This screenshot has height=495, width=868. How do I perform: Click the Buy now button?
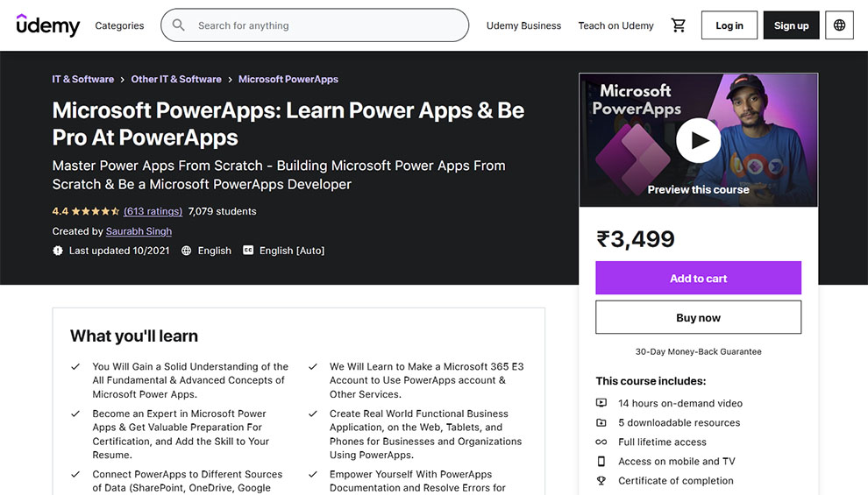(x=698, y=317)
